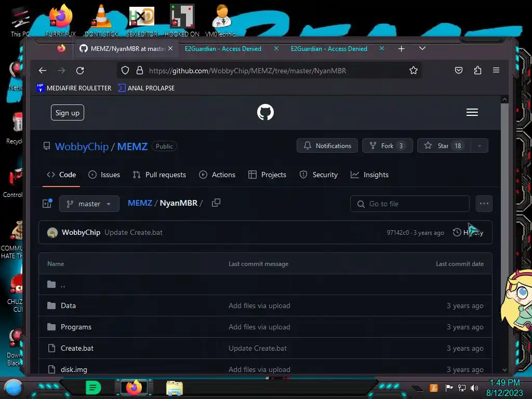Open the green notes app on taskbar

(93, 388)
